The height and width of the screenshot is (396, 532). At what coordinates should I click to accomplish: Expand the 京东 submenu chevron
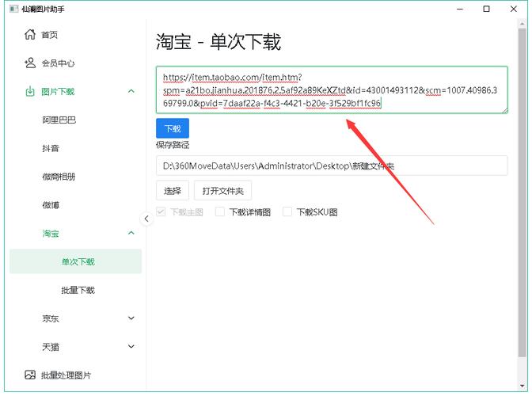(131, 318)
